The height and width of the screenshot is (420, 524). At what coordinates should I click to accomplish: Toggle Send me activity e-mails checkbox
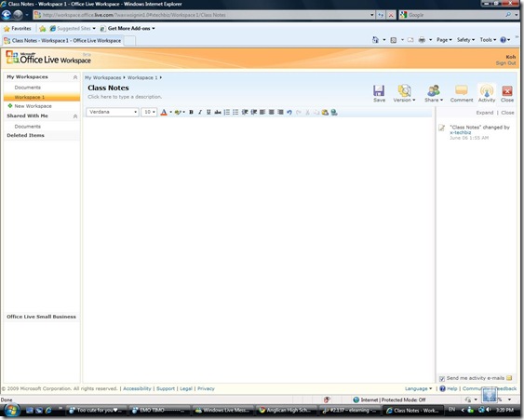[x=442, y=378]
